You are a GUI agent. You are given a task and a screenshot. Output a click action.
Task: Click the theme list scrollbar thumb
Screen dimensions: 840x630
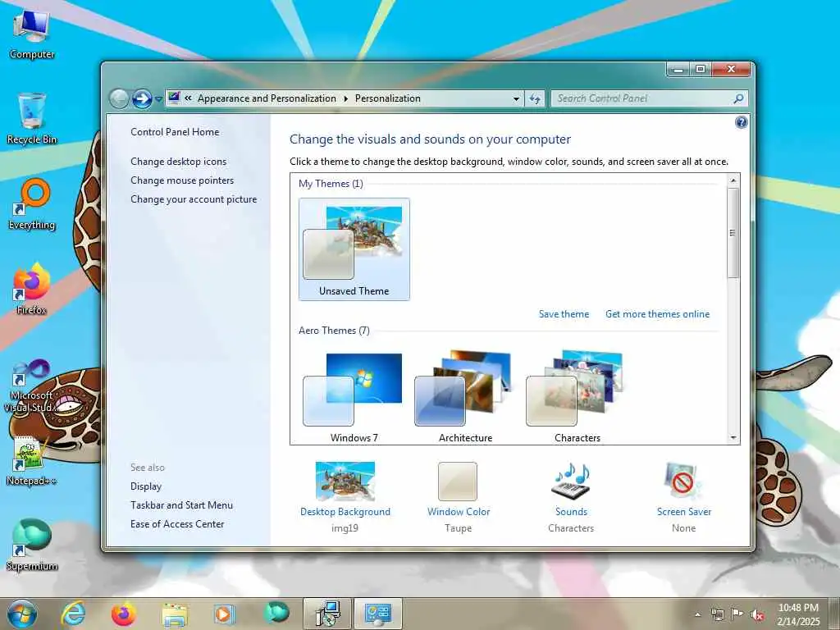click(x=733, y=233)
